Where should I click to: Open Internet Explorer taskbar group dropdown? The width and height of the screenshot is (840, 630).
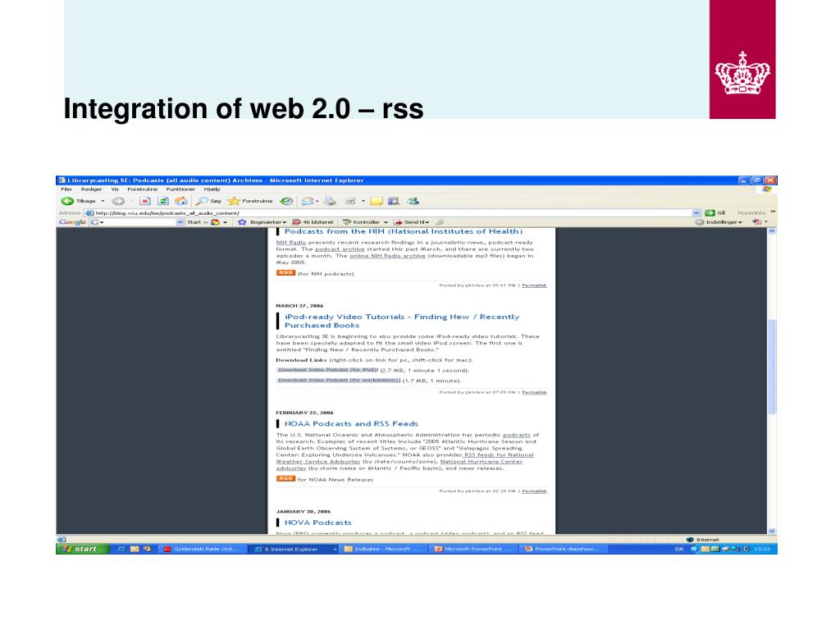click(x=335, y=549)
